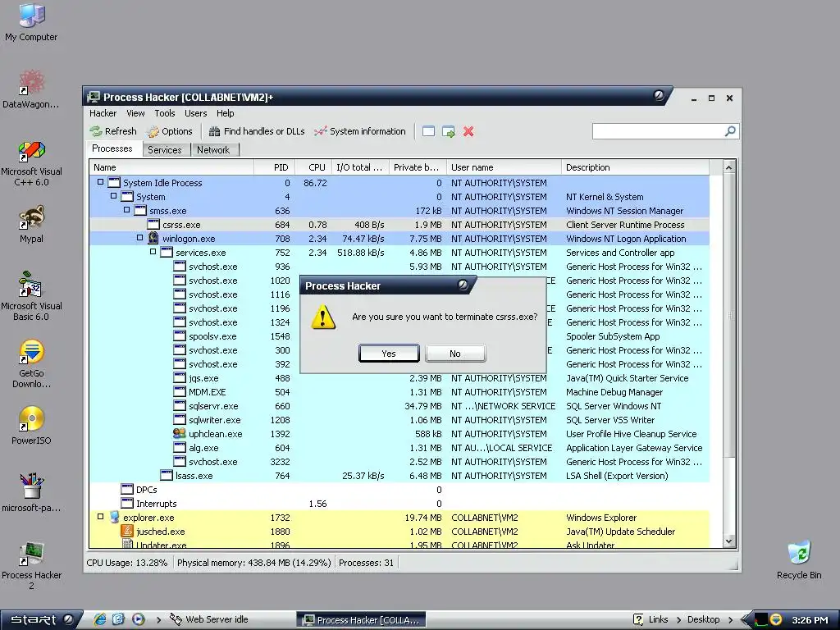Click the scroll down arrow
The height and width of the screenshot is (630, 840).
(728, 541)
